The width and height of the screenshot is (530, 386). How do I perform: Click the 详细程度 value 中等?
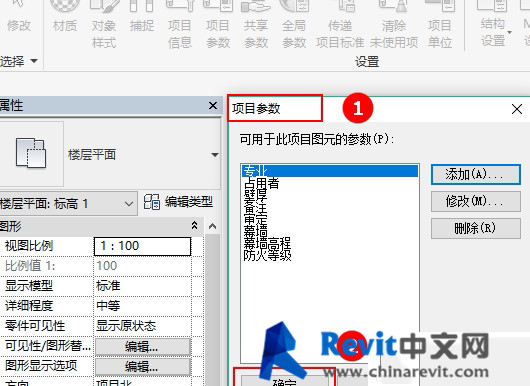[x=142, y=306]
